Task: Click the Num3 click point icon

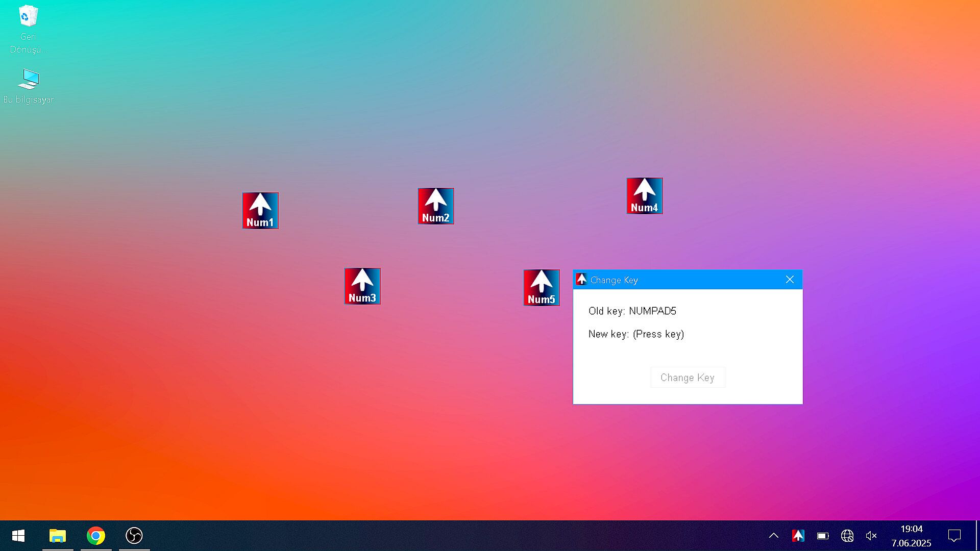Action: click(362, 286)
